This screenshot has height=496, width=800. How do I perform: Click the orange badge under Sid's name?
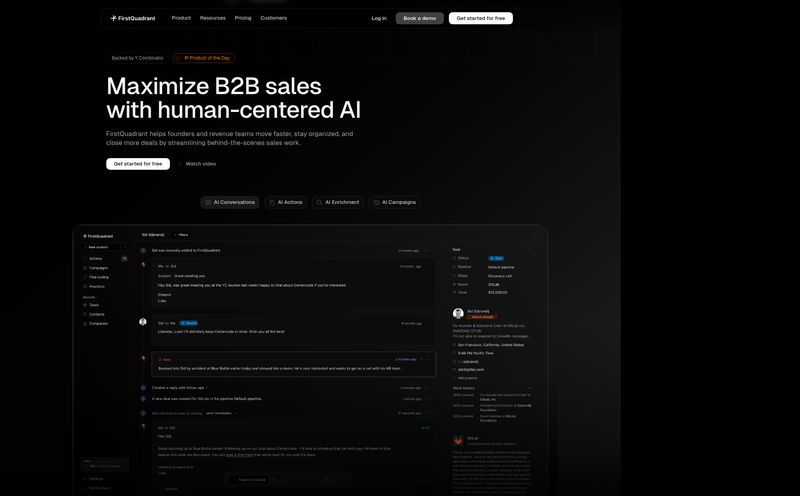(481, 317)
